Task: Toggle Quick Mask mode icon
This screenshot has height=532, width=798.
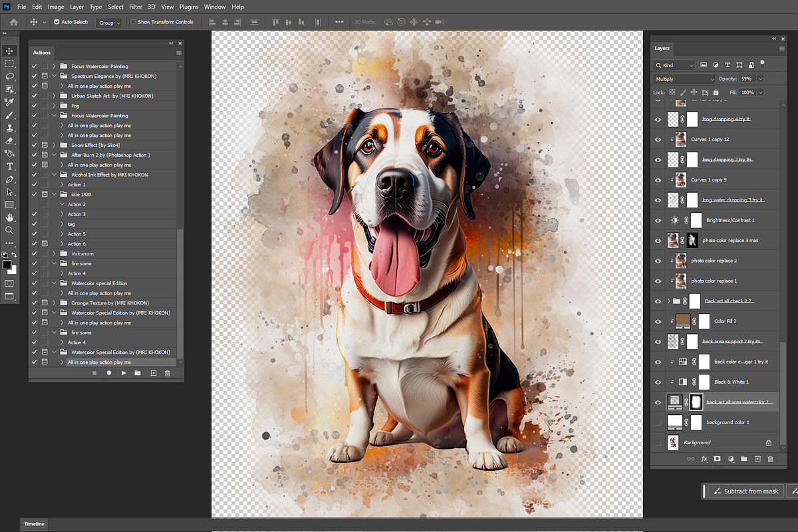Action: point(9,283)
